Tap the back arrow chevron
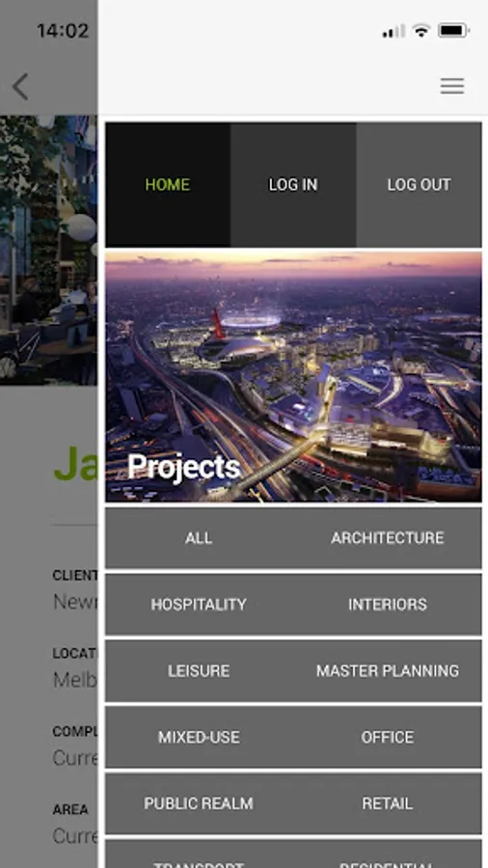Screen dimensions: 488x868 click(x=20, y=87)
